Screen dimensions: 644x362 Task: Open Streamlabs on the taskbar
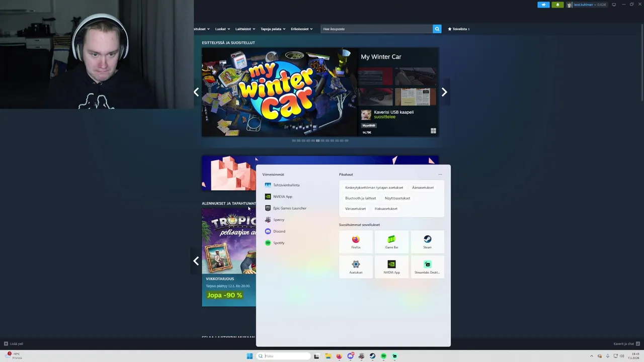point(394,356)
